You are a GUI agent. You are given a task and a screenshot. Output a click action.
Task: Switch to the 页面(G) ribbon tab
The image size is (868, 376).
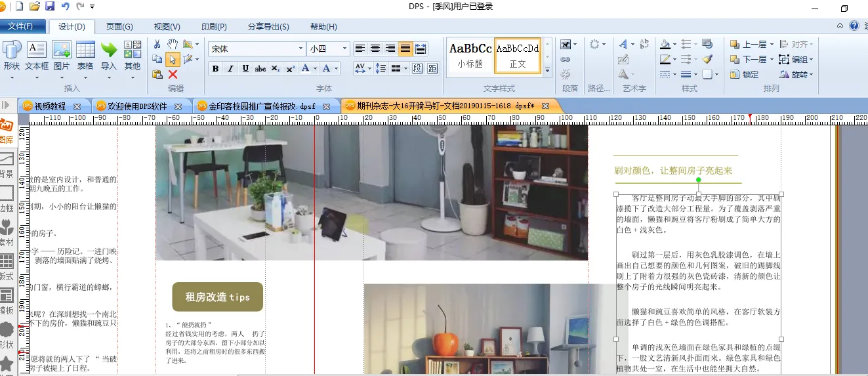pos(119,27)
